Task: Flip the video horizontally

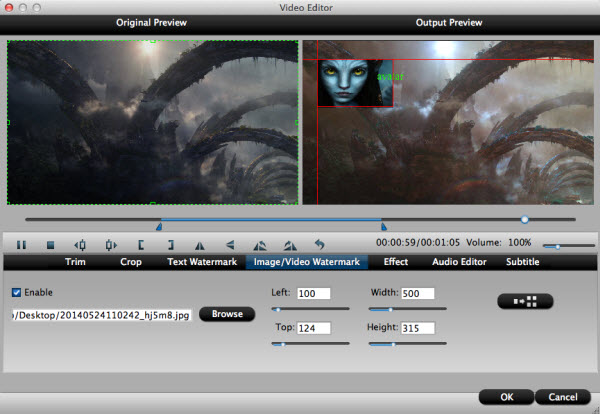Action: pyautogui.click(x=200, y=245)
